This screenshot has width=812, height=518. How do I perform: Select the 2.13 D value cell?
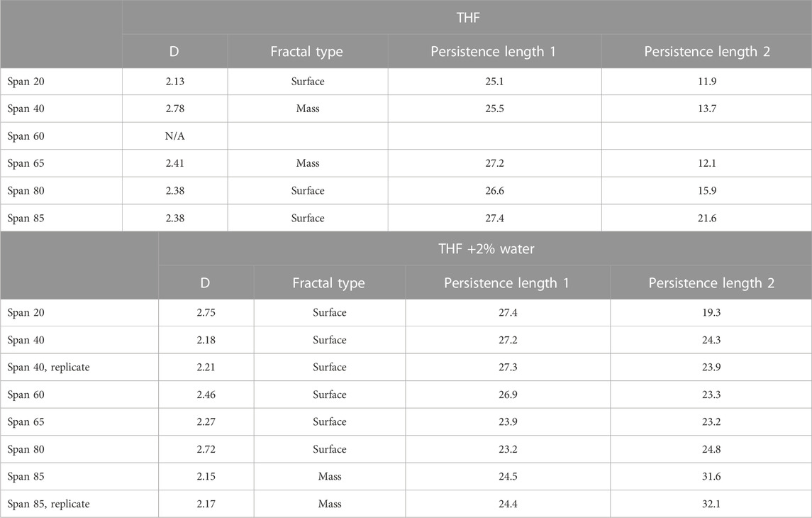tap(174, 82)
